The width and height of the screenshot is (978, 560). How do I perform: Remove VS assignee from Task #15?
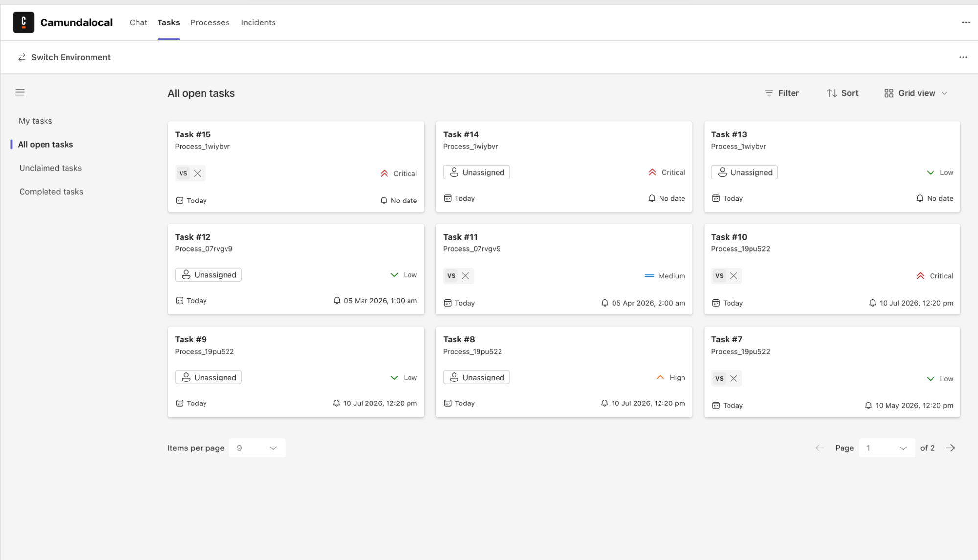click(198, 173)
